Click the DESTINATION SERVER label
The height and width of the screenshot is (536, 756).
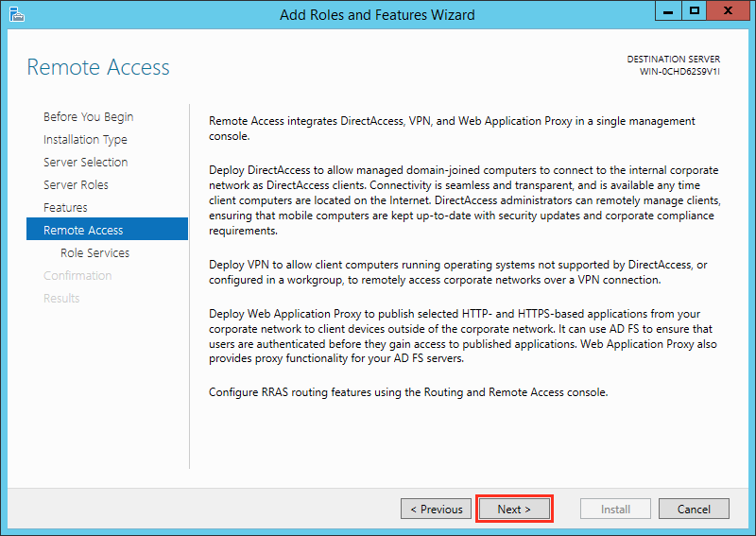(673, 59)
